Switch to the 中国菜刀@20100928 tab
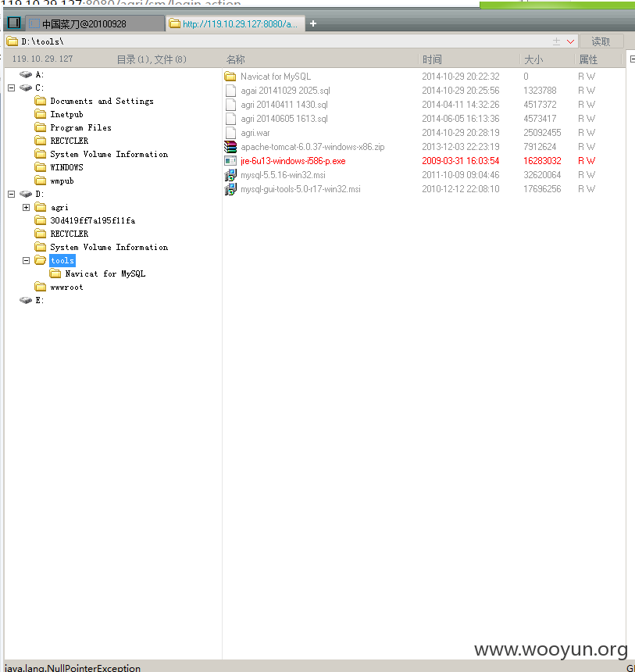Image resolution: width=635 pixels, height=672 pixels. (95, 23)
